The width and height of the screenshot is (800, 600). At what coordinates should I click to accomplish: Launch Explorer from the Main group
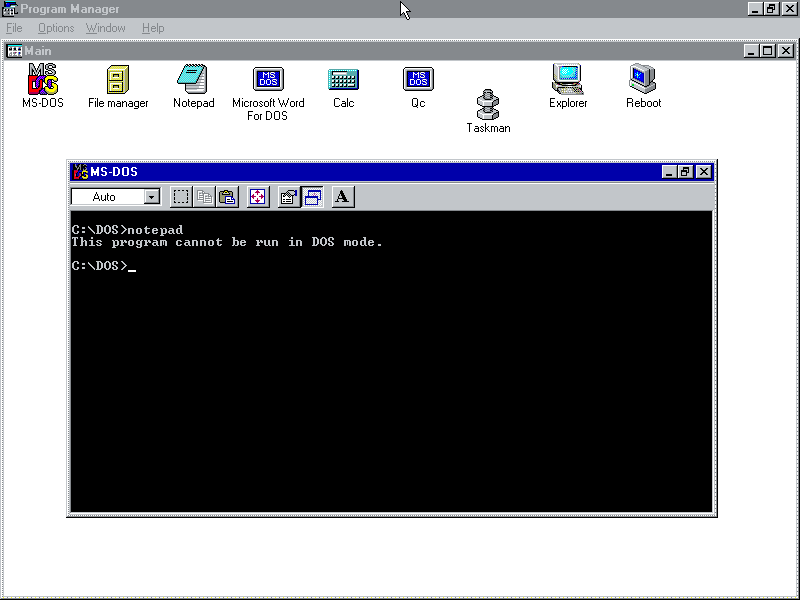coord(568,80)
